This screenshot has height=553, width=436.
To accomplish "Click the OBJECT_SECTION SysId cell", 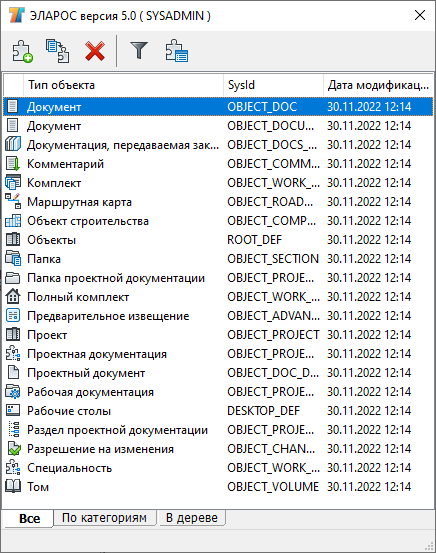I will [273, 259].
